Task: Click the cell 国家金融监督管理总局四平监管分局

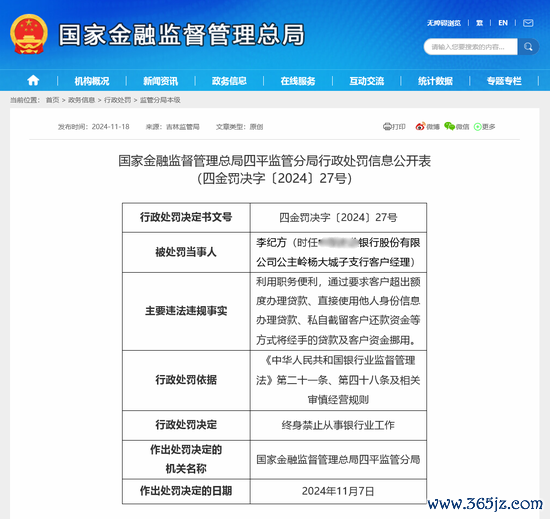Action: pos(338,459)
